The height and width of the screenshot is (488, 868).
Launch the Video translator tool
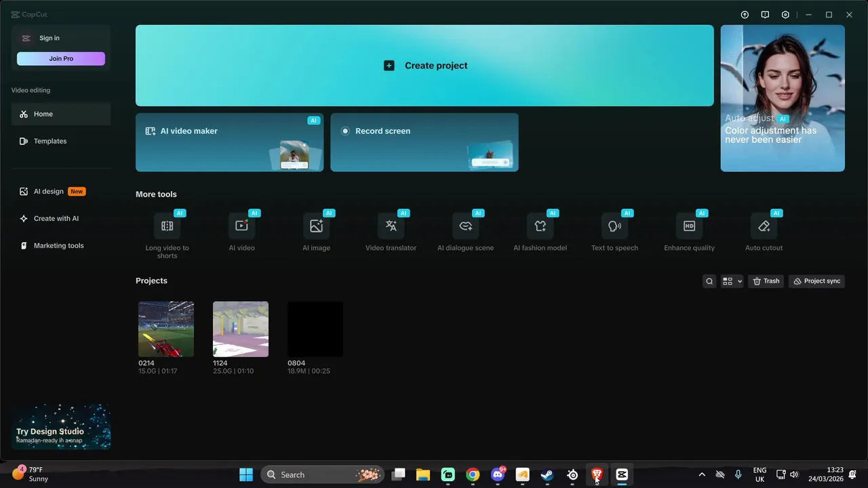[x=391, y=232]
